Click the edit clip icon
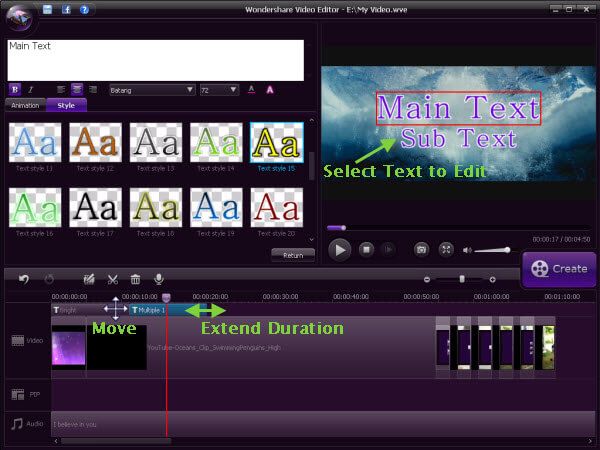 [x=89, y=279]
